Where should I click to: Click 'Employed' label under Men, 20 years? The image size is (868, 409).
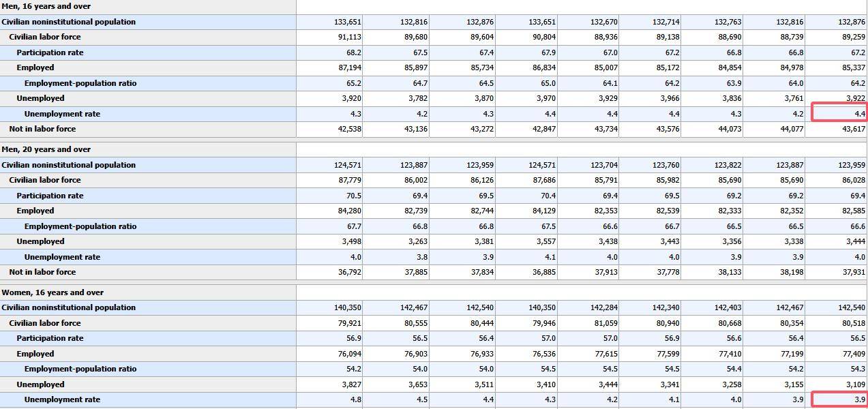coord(35,211)
